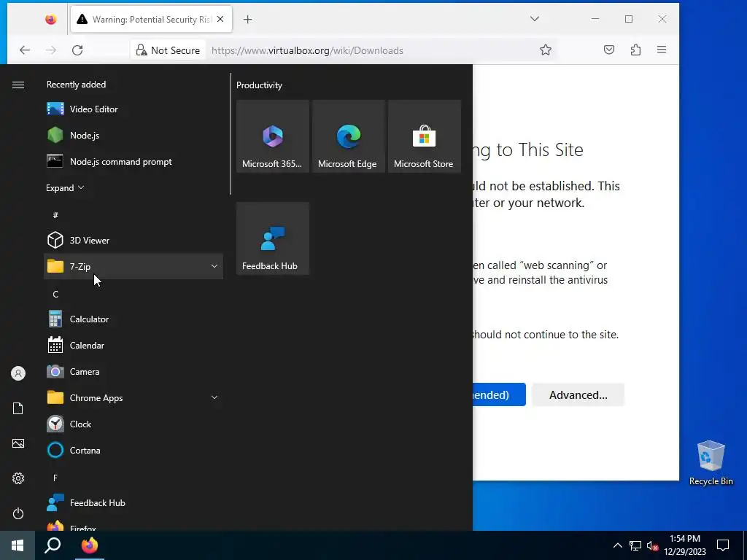
Task: Open the Firefox application menu
Action: click(x=662, y=50)
